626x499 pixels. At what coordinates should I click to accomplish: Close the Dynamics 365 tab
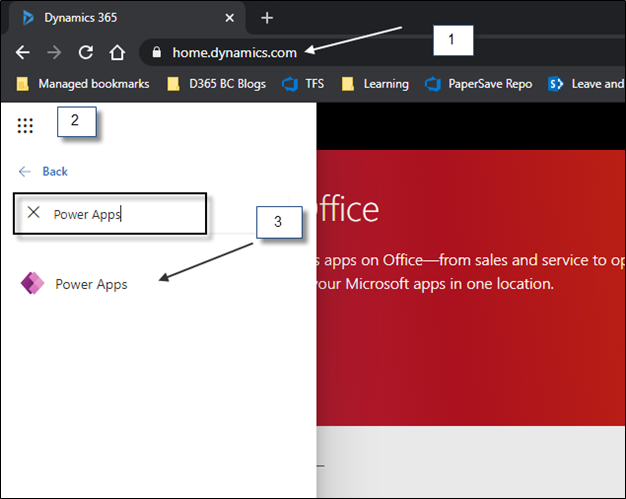click(230, 18)
